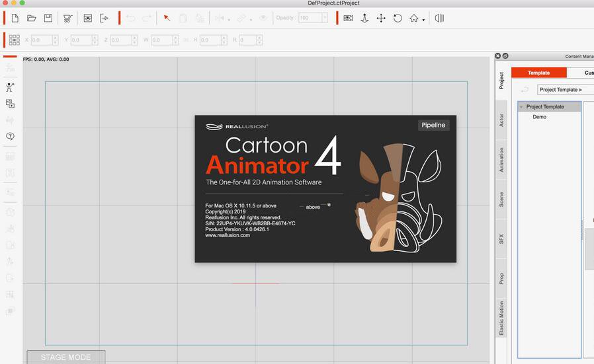Toggle the timeline bars icon
Screen dimensions: 594x364
439,18
